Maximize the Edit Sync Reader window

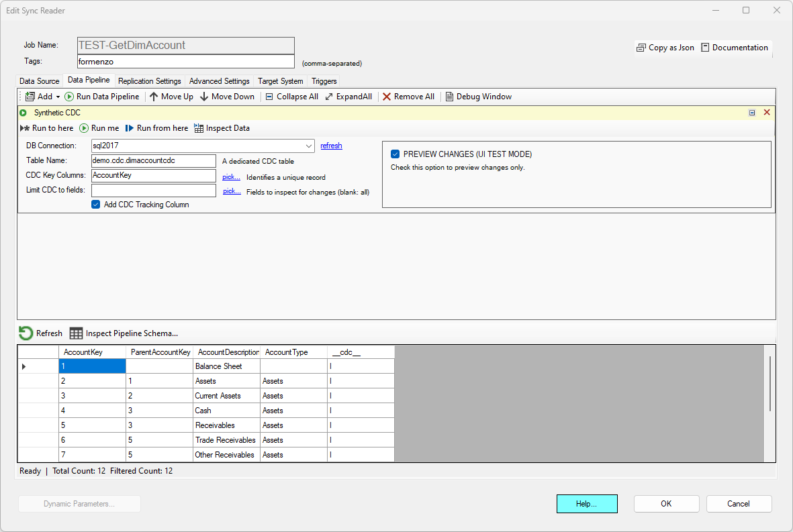746,10
